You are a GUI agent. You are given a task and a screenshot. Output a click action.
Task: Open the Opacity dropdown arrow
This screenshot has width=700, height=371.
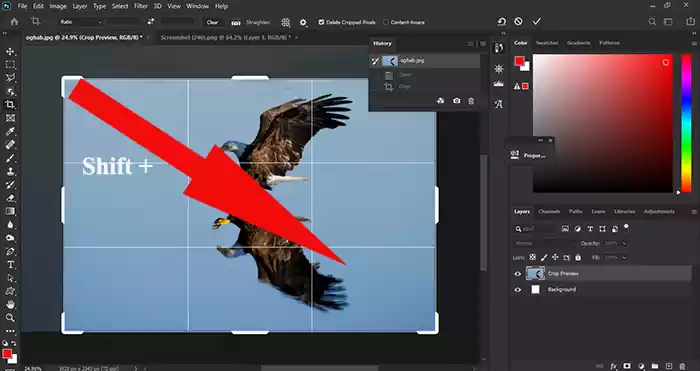624,243
